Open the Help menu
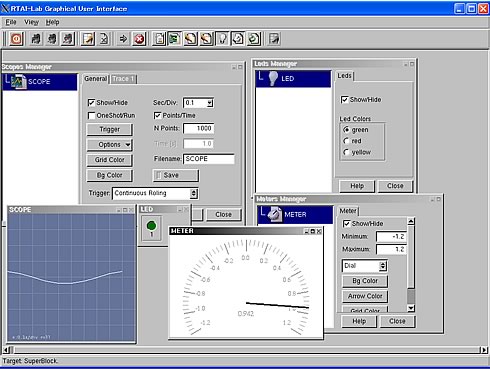490x369 pixels. [52, 22]
